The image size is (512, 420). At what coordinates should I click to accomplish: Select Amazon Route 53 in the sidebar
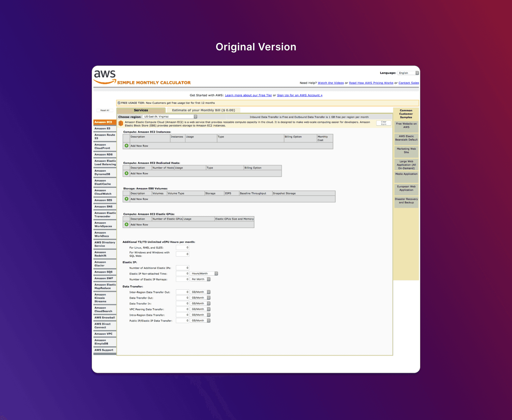105,136
